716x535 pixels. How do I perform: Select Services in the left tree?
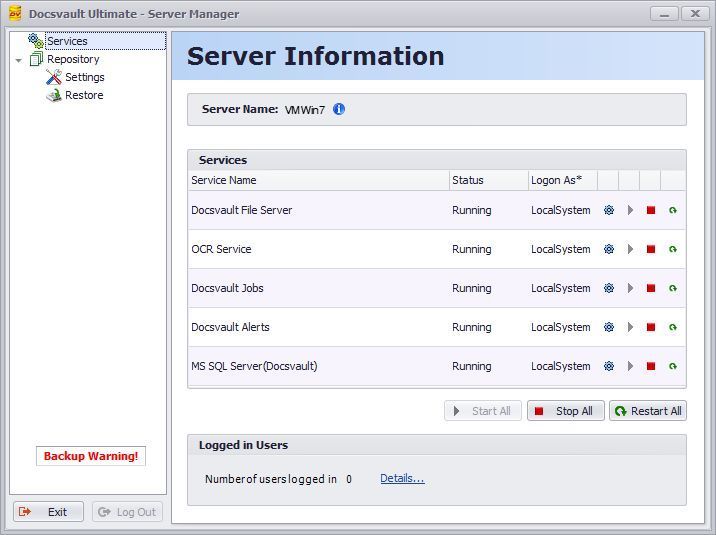click(x=67, y=41)
